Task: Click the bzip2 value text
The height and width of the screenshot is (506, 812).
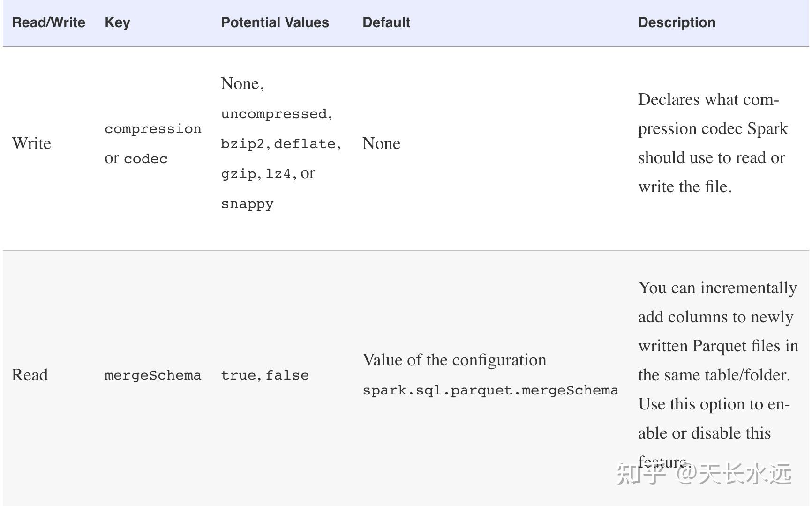Action: click(243, 144)
